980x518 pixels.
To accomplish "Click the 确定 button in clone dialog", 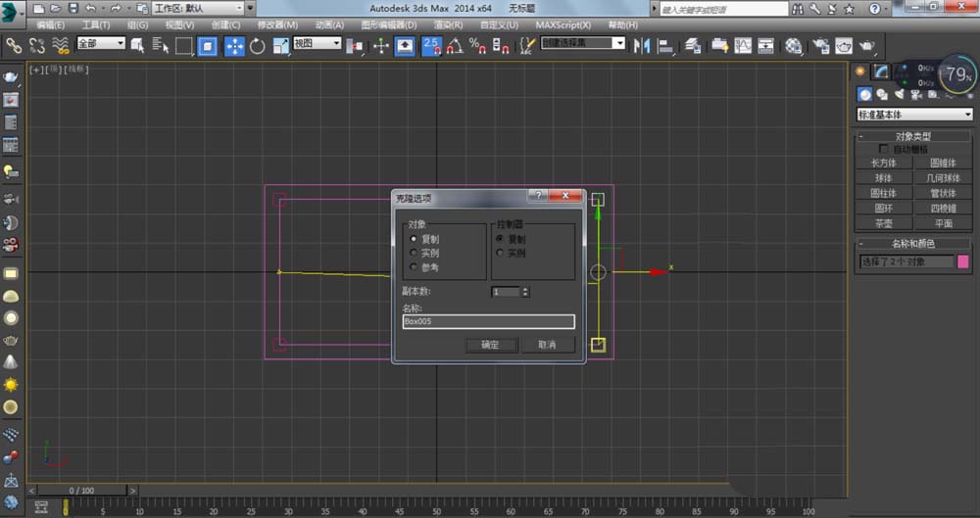I will tap(490, 345).
